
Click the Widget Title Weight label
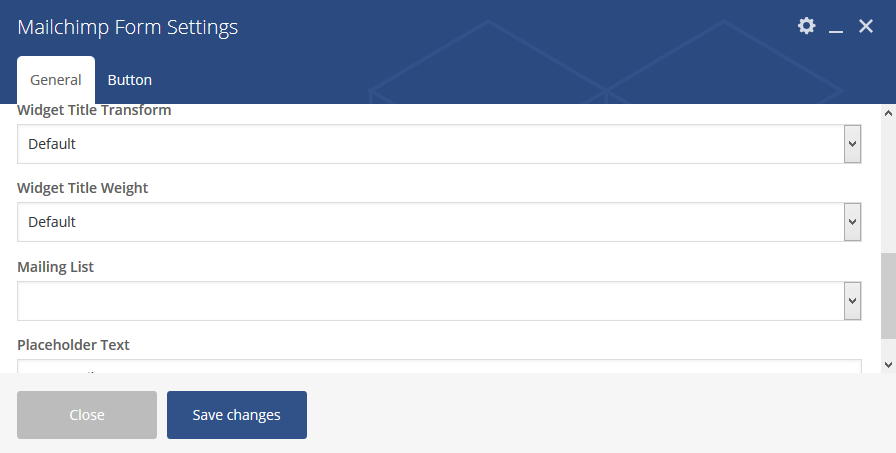pos(83,188)
